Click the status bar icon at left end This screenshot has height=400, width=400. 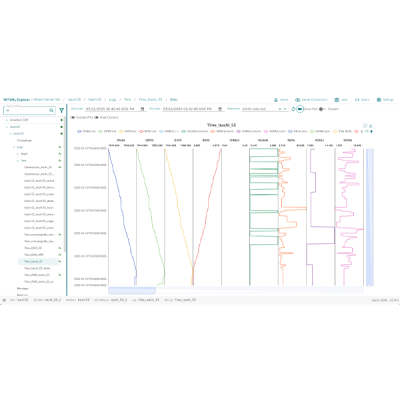click(x=4, y=300)
